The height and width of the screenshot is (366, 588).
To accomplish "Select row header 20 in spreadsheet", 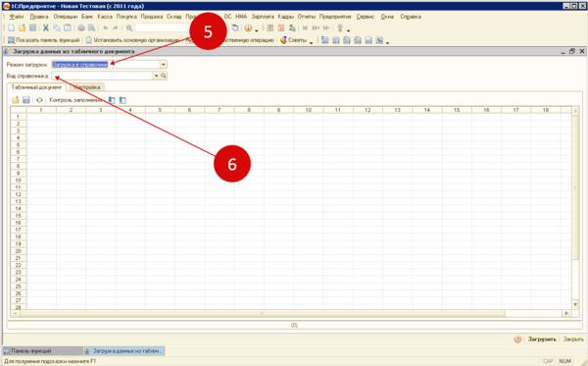I will [18, 251].
